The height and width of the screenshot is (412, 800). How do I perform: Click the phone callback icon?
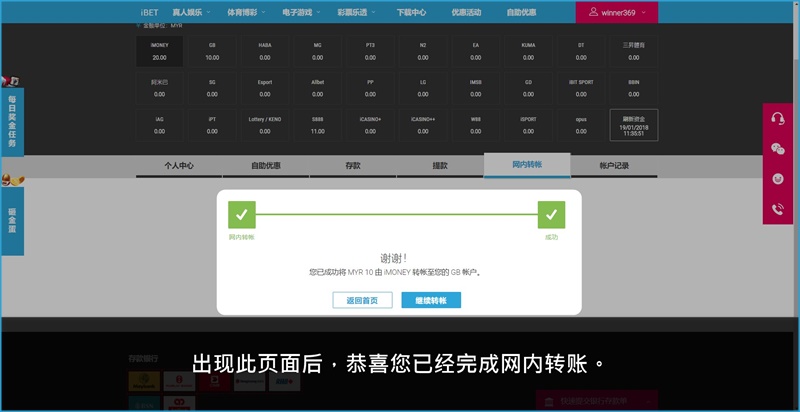click(778, 209)
